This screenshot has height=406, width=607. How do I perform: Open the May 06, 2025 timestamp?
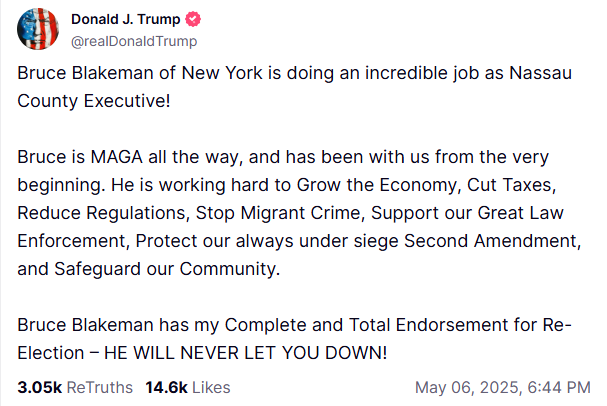click(503, 387)
